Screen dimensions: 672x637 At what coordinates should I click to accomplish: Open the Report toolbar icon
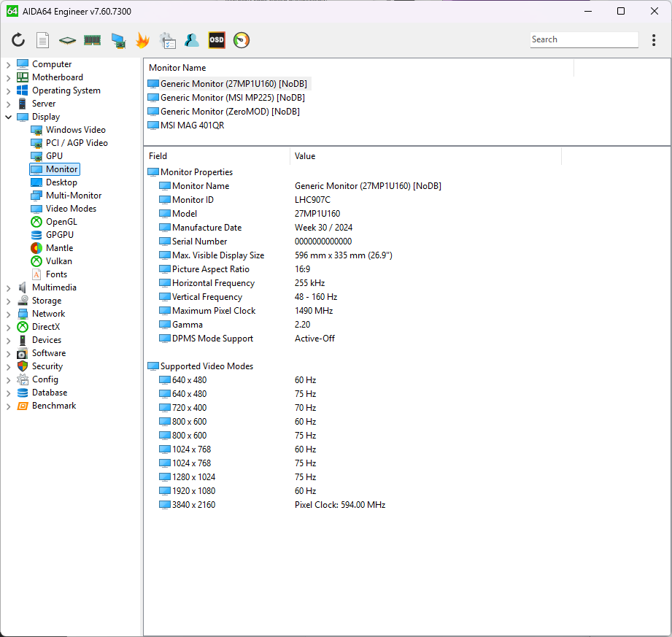click(x=42, y=40)
